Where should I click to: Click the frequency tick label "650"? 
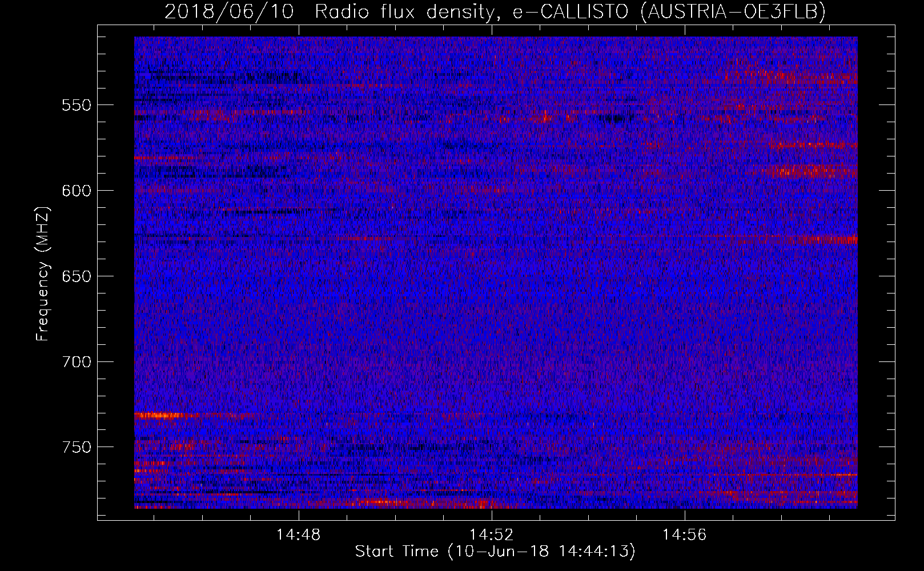(76, 276)
